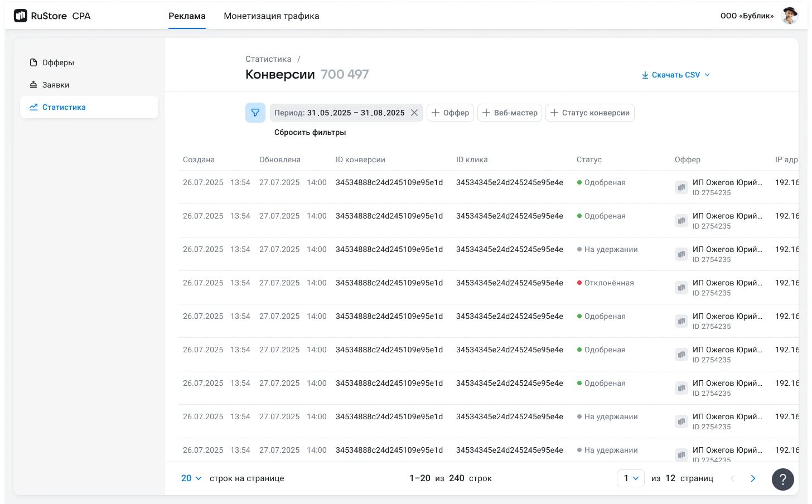Expand the page number selector
The height and width of the screenshot is (504, 812).
pos(630,478)
